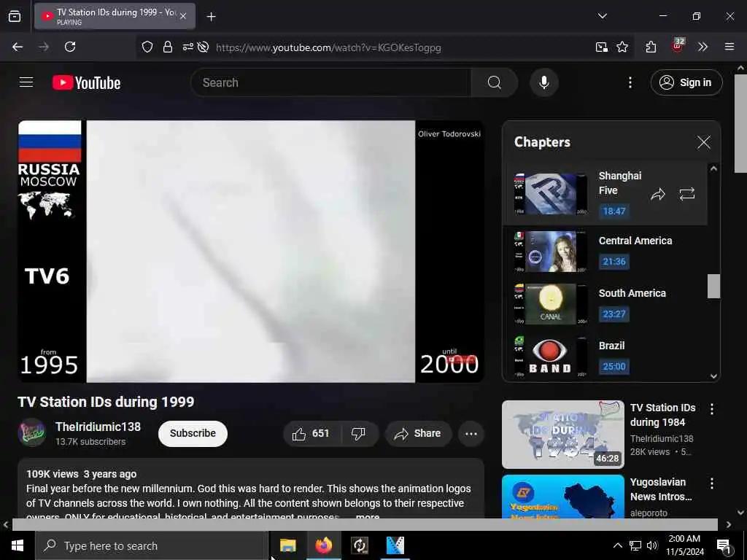Share the Shanghai Five chapter
The height and width of the screenshot is (560, 747).
pyautogui.click(x=658, y=194)
